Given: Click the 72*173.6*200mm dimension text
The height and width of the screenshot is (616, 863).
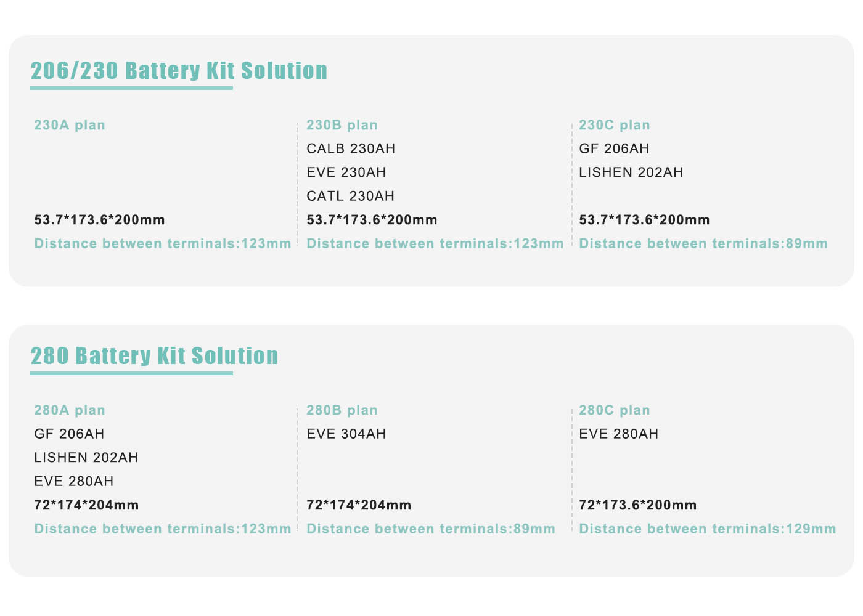Looking at the screenshot, I should click(638, 505).
